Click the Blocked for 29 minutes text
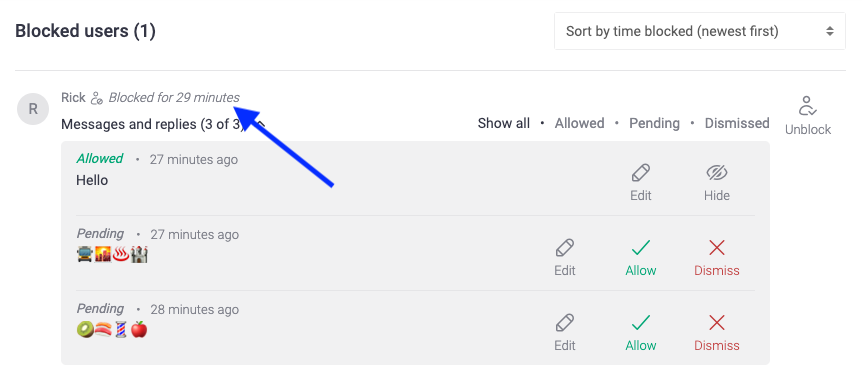This screenshot has height=370, width=862. pyautogui.click(x=174, y=98)
